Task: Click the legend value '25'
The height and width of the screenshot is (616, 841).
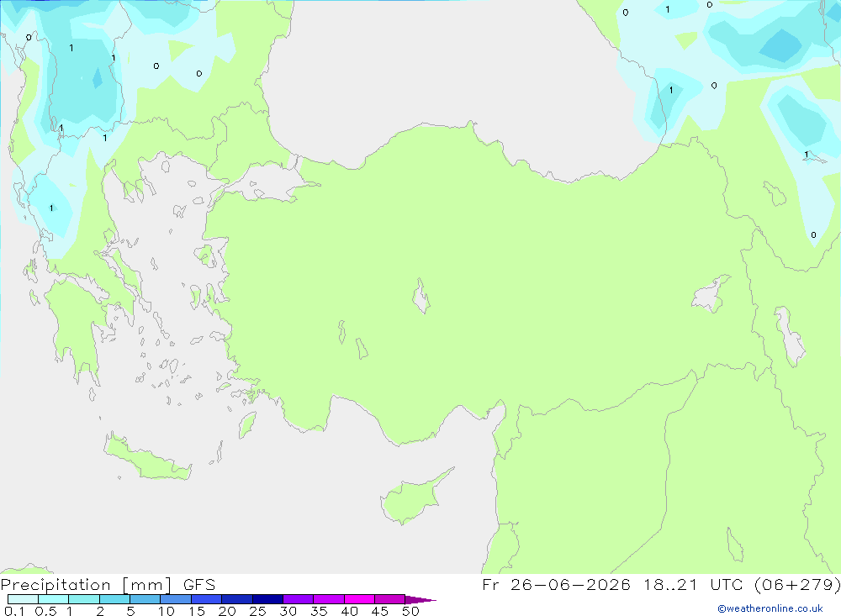Action: pyautogui.click(x=258, y=611)
